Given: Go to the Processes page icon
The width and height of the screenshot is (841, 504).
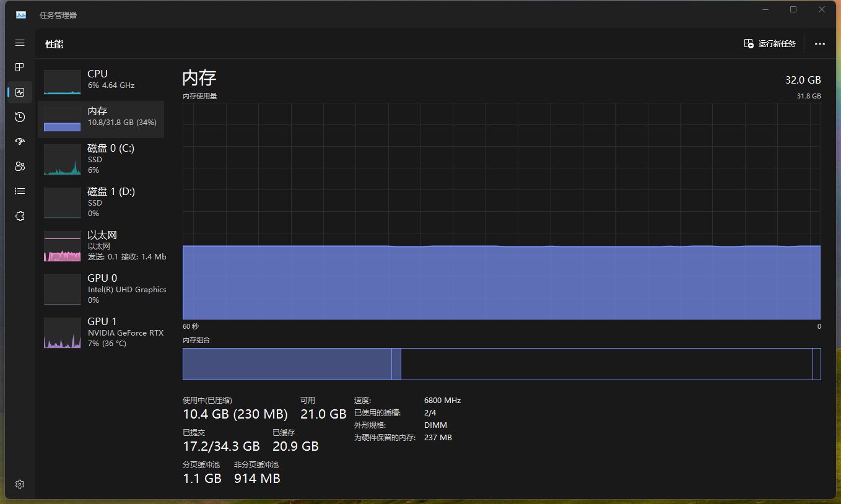Looking at the screenshot, I should (20, 67).
